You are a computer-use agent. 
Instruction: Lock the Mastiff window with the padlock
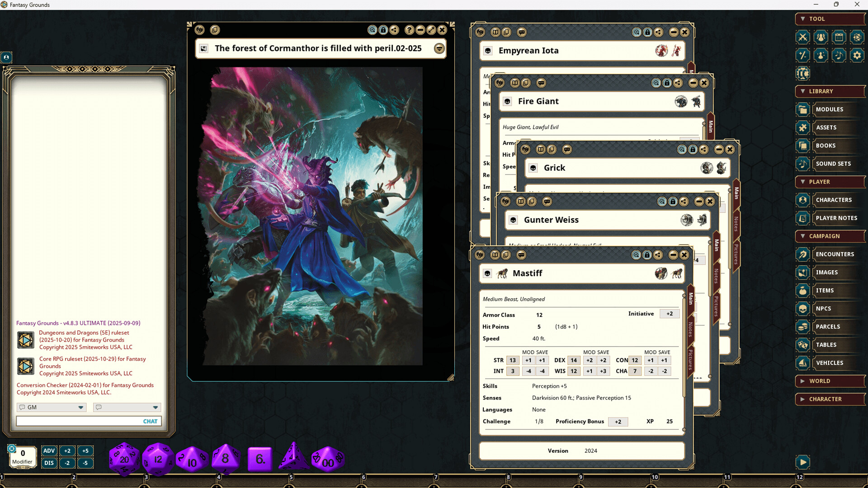tap(647, 254)
